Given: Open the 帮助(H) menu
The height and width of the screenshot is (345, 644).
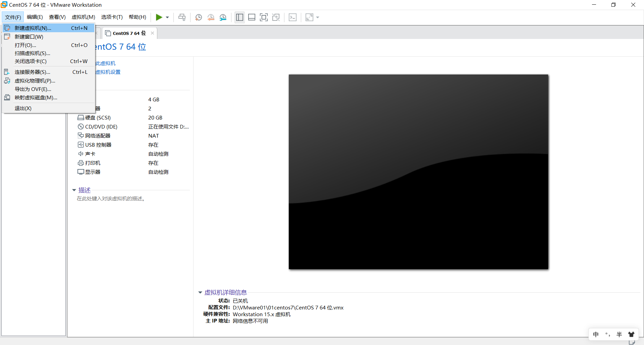Looking at the screenshot, I should 138,17.
